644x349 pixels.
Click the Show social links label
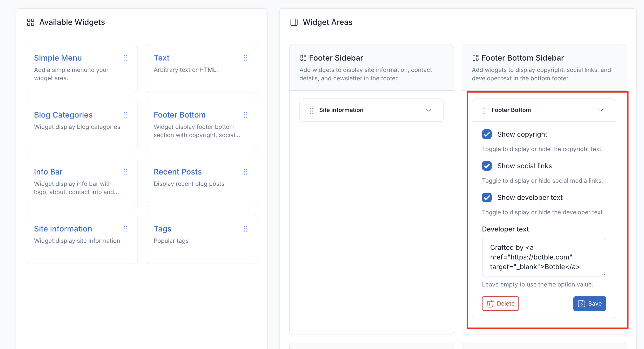(524, 166)
